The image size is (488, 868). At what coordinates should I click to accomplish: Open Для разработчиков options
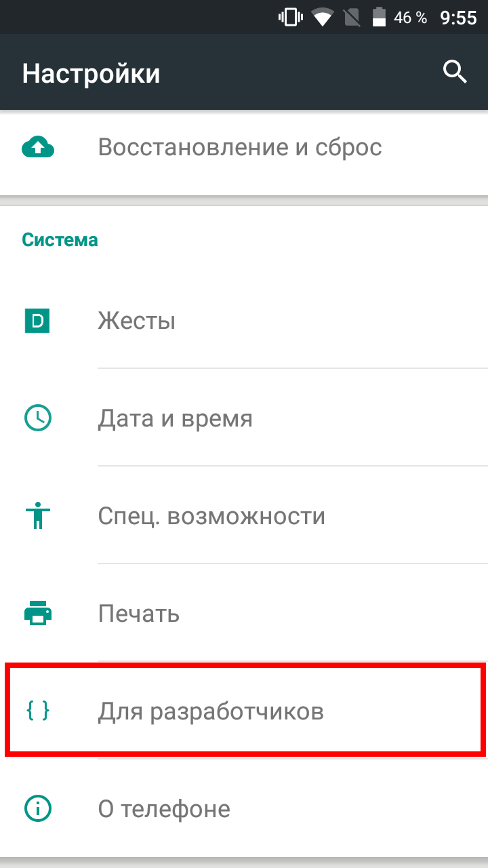coord(244,711)
